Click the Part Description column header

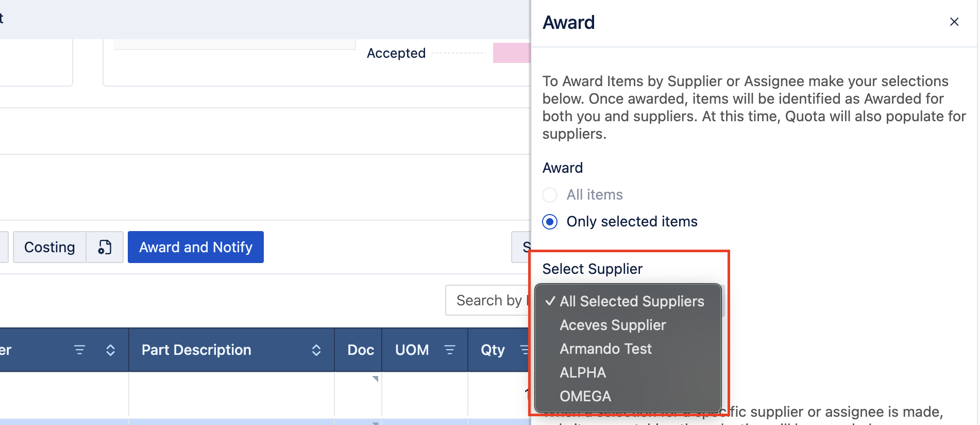[x=196, y=350]
